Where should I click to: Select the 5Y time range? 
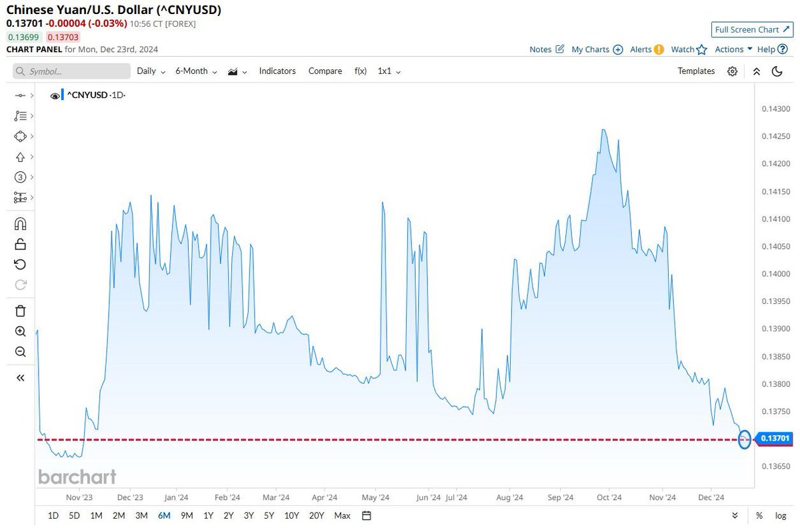click(x=269, y=515)
